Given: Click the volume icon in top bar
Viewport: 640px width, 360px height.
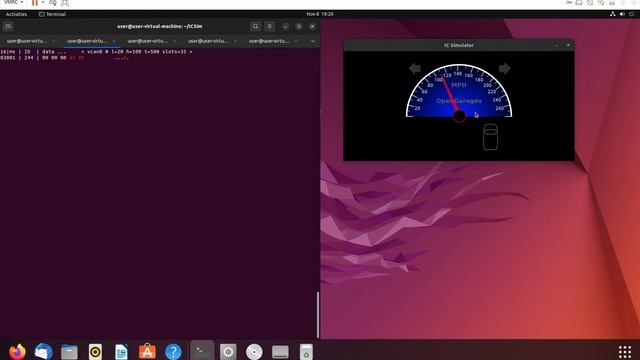Looking at the screenshot, I should (x=622, y=14).
